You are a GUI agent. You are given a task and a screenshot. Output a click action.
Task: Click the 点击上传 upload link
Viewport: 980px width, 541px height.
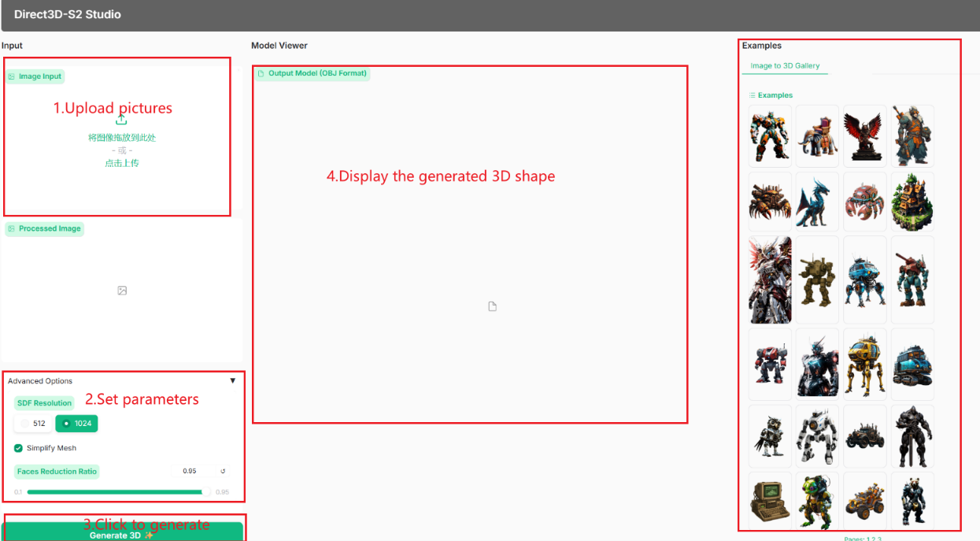122,163
